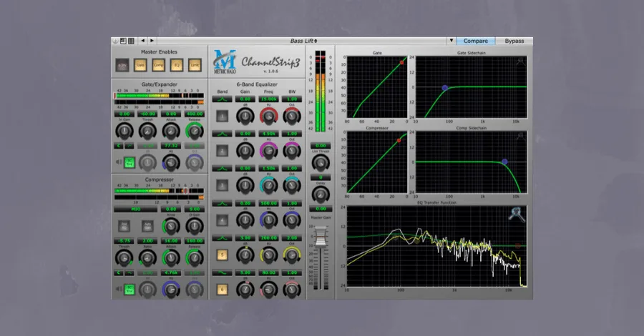Click the compressor Auto Gain button

[x=147, y=226]
